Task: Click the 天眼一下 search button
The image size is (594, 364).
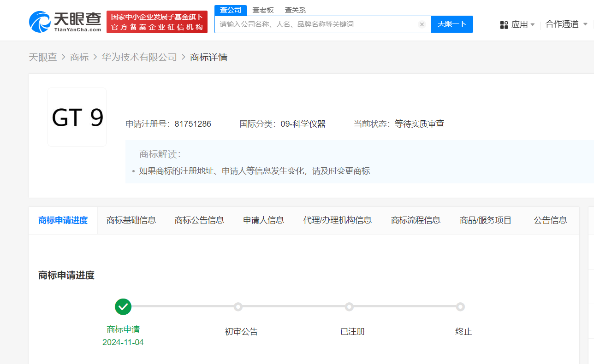Action: point(451,24)
